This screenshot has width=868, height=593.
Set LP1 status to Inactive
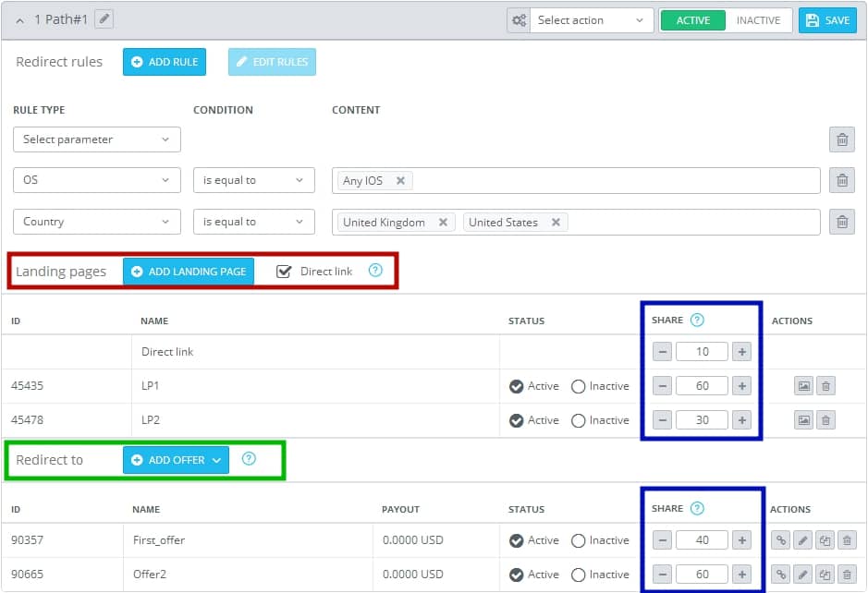[x=578, y=386]
